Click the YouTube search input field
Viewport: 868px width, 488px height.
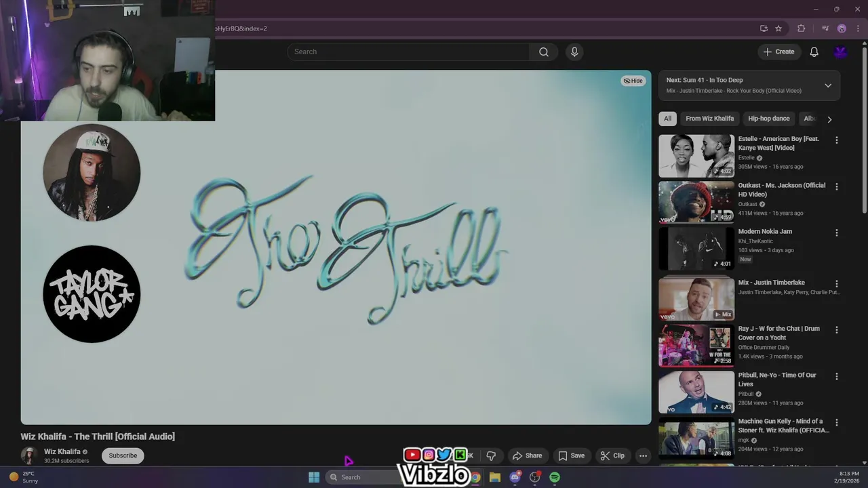[x=408, y=52]
